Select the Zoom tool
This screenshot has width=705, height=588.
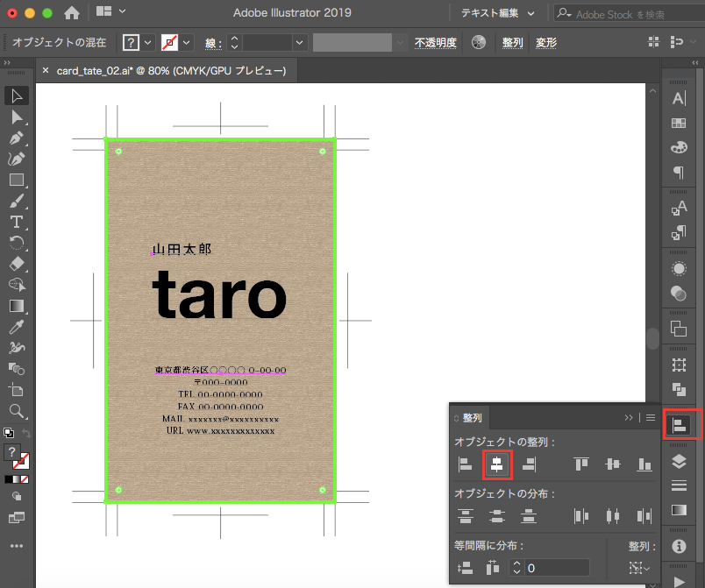pos(16,410)
